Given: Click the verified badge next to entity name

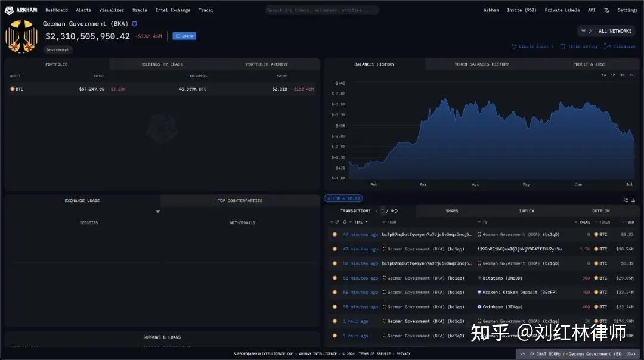Looking at the screenshot, I should (134, 24).
